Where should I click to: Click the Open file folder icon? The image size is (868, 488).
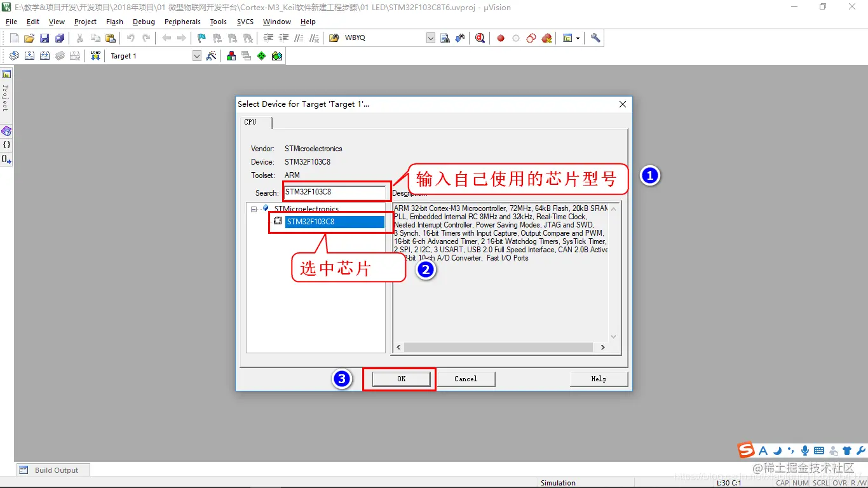tap(29, 38)
